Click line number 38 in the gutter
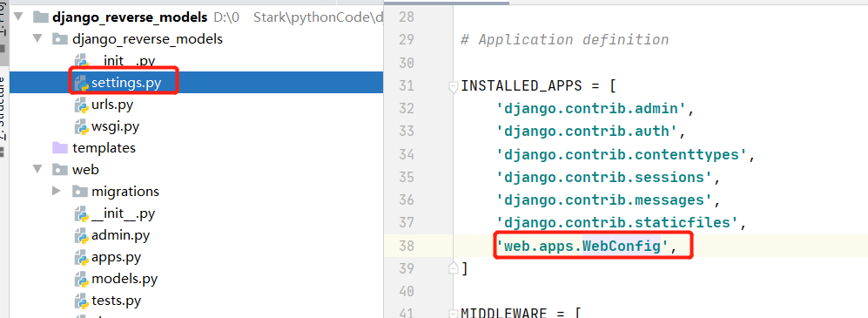The width and height of the screenshot is (868, 318). click(x=407, y=246)
